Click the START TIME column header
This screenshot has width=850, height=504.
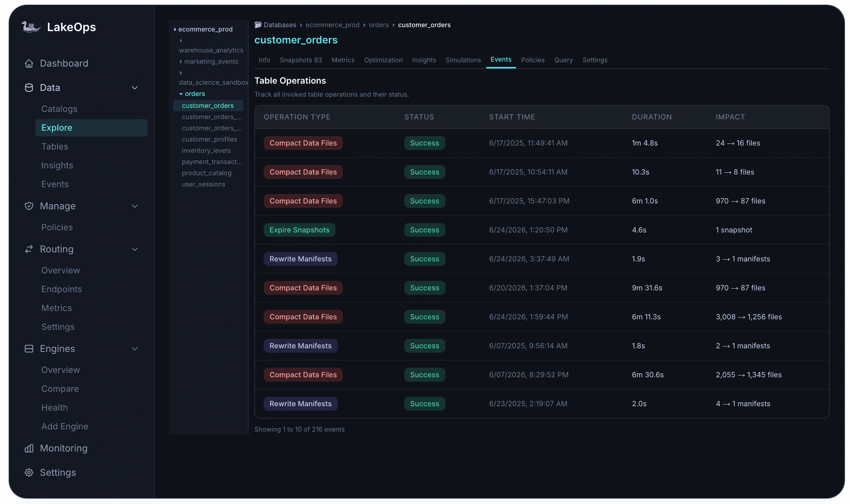point(512,117)
